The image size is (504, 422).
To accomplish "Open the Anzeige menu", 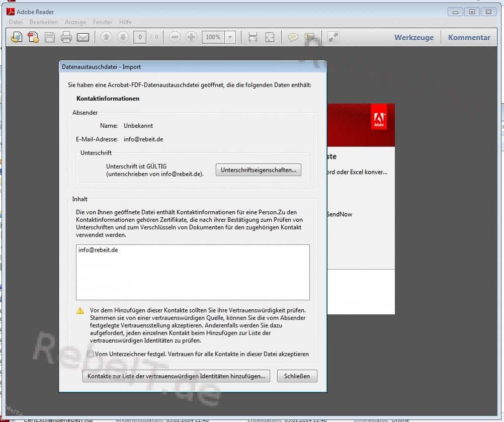I will tap(75, 22).
